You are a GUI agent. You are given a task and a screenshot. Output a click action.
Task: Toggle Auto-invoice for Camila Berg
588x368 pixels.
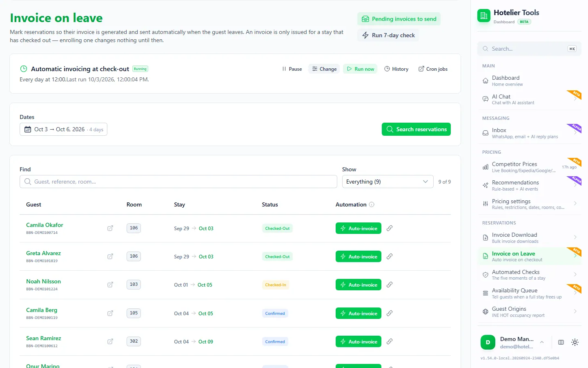click(359, 313)
